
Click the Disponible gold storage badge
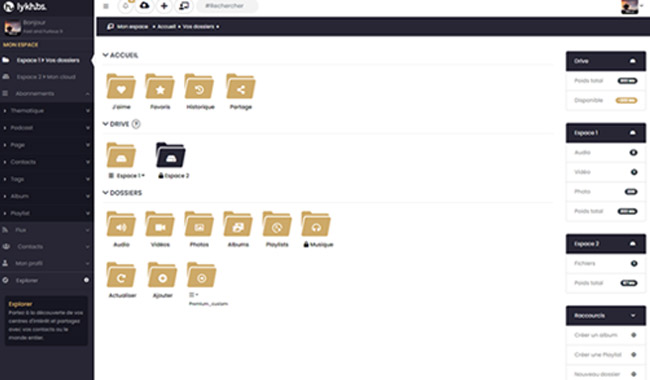tap(626, 100)
